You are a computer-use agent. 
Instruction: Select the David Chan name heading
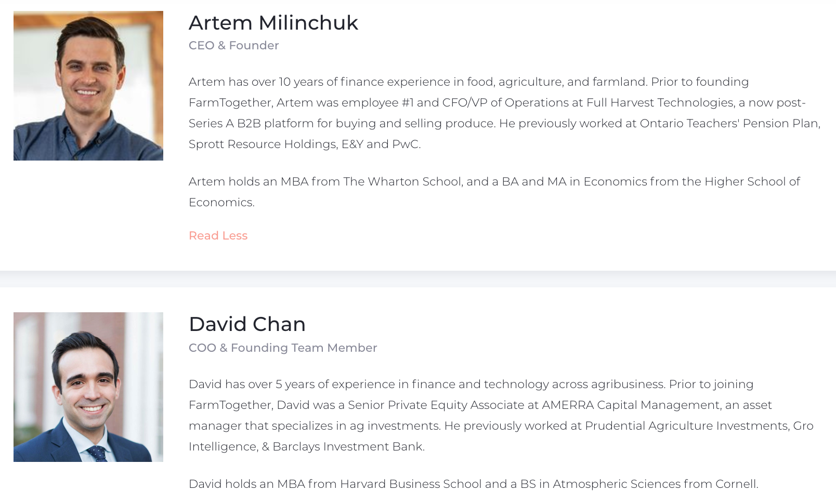pyautogui.click(x=247, y=324)
